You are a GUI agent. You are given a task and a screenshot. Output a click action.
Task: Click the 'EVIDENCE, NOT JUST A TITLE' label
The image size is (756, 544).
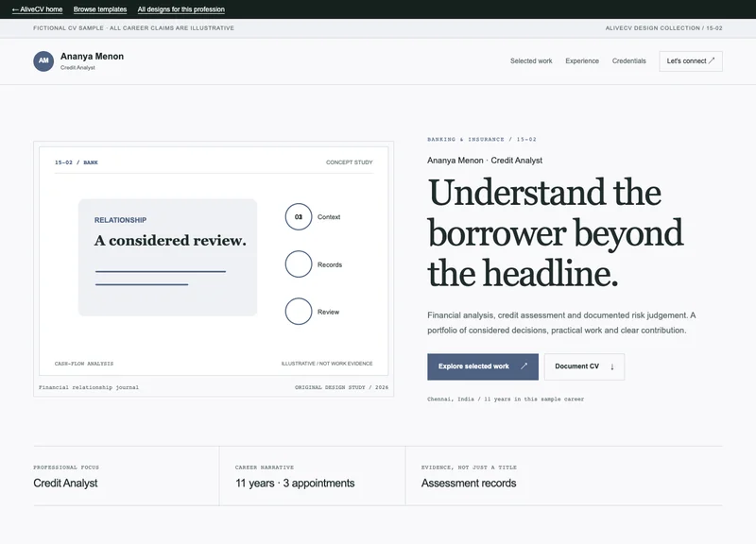coord(469,467)
